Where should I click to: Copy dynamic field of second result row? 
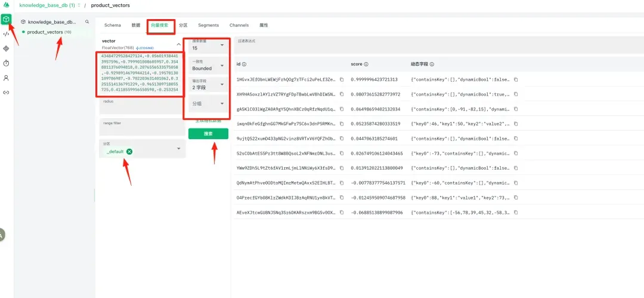[516, 94]
